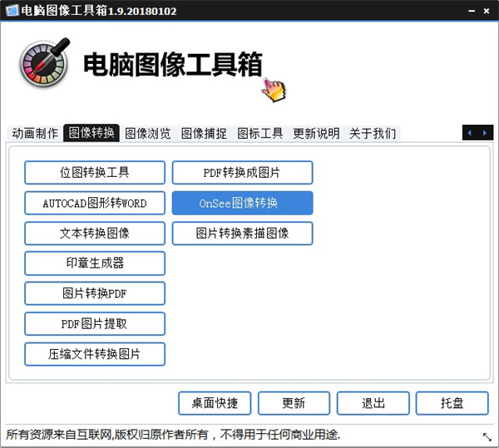Open AUTOCAD图形转WORD tool
Viewport: 499px width, 448px height.
click(95, 203)
